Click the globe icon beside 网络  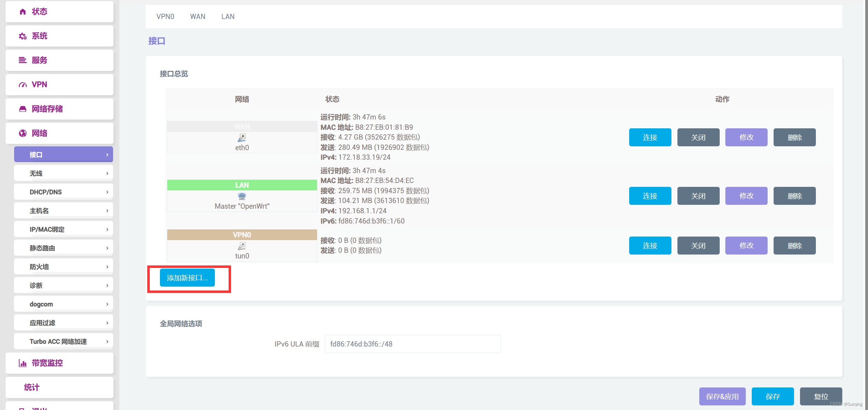pyautogui.click(x=23, y=133)
